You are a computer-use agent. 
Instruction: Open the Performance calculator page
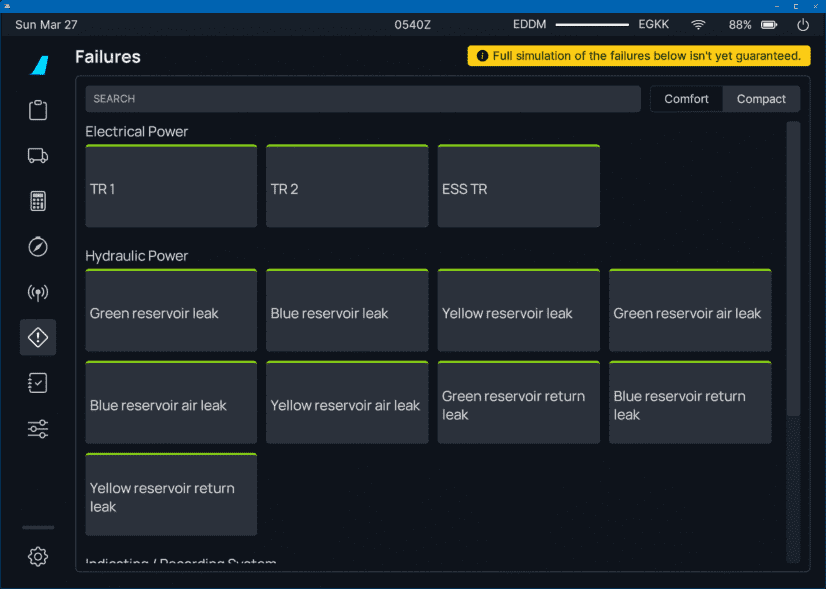tap(38, 201)
